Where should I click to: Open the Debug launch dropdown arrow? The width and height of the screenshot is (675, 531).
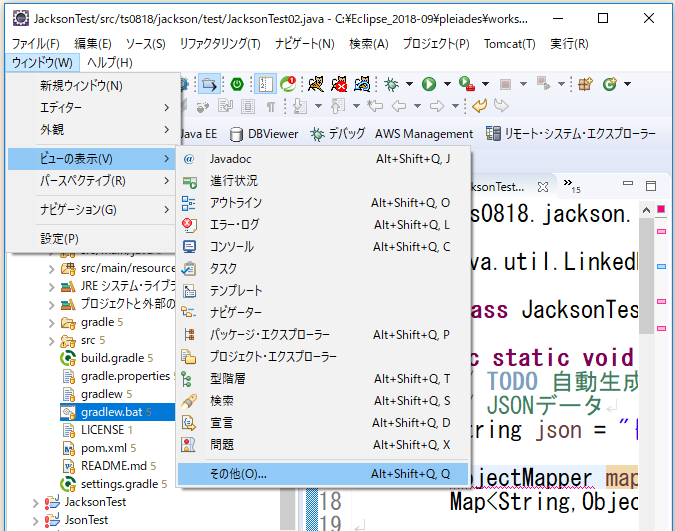pos(409,84)
